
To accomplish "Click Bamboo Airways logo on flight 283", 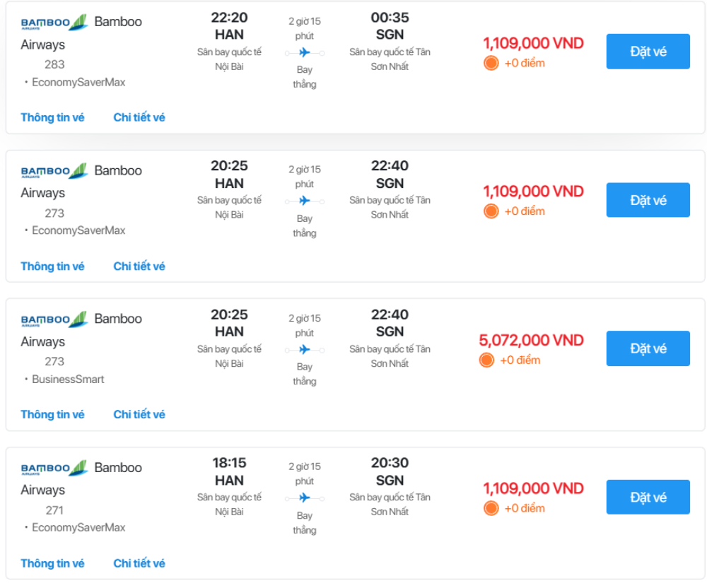I will (54, 23).
